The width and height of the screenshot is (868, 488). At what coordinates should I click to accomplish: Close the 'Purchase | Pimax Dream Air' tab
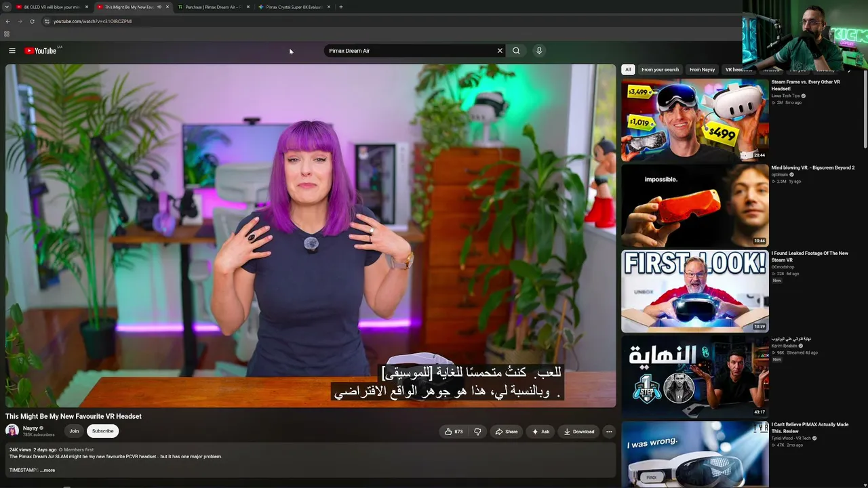click(x=248, y=7)
